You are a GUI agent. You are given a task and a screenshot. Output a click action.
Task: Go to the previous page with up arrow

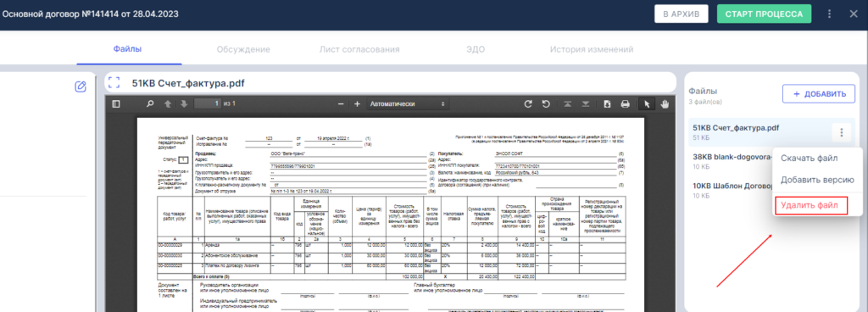[x=167, y=103]
